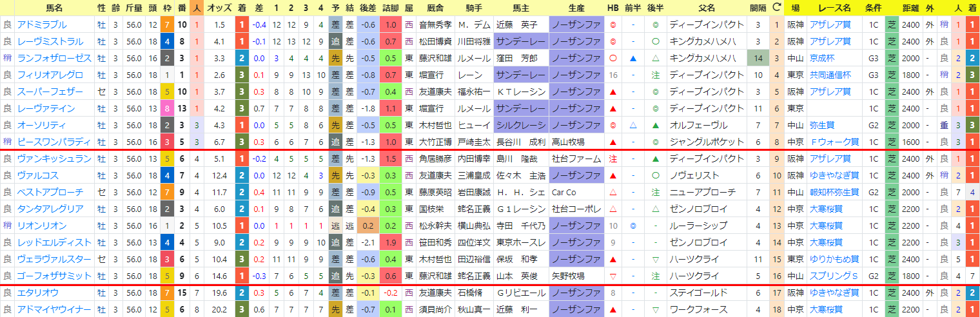Click the owner cell シルクレーシ
The height and width of the screenshot is (317, 980).
(x=521, y=126)
